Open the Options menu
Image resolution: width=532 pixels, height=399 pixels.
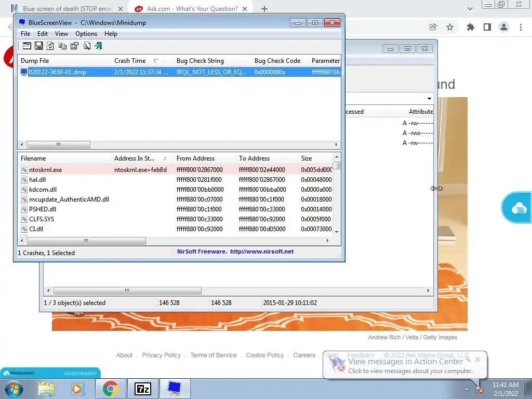[x=86, y=34]
